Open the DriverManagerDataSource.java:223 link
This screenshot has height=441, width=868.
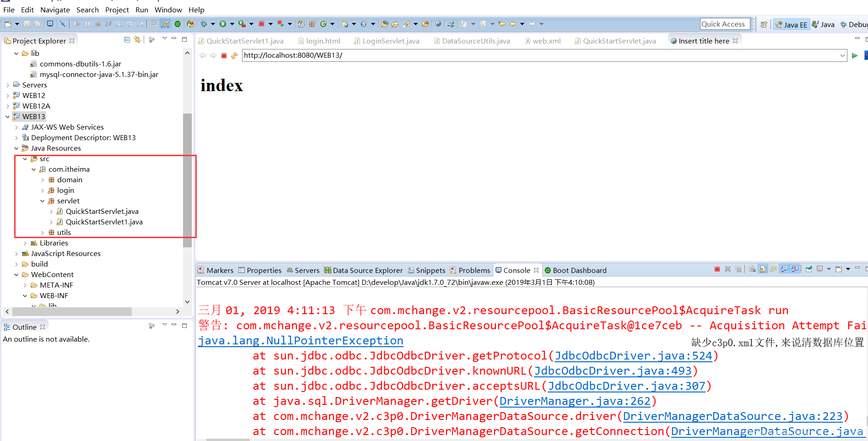point(733,416)
